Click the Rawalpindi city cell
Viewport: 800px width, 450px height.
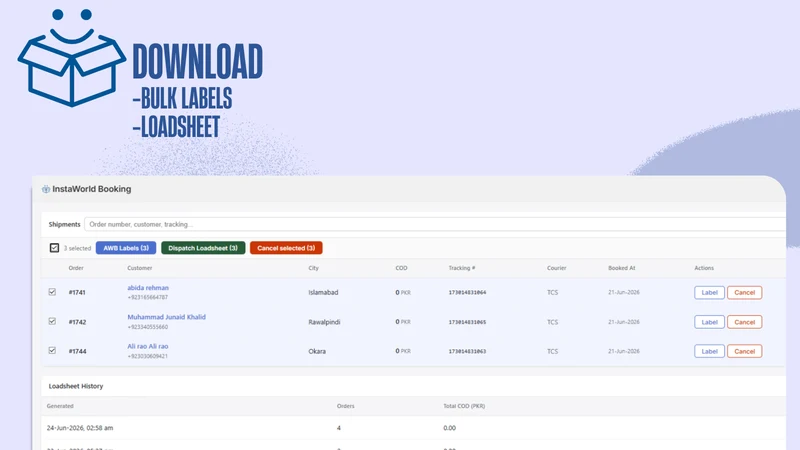(x=324, y=322)
